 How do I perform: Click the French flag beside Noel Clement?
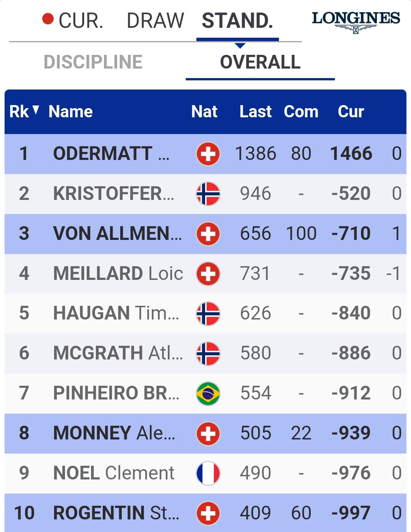[x=208, y=473]
